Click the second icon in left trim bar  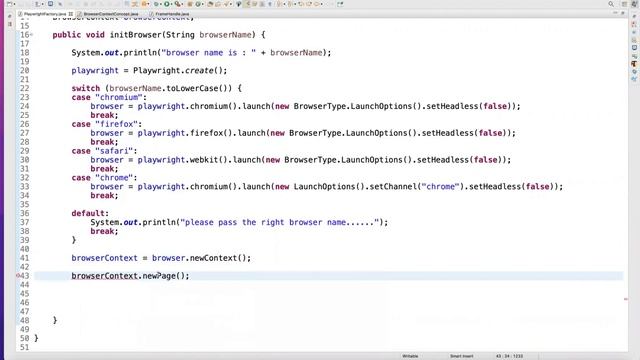10,24
